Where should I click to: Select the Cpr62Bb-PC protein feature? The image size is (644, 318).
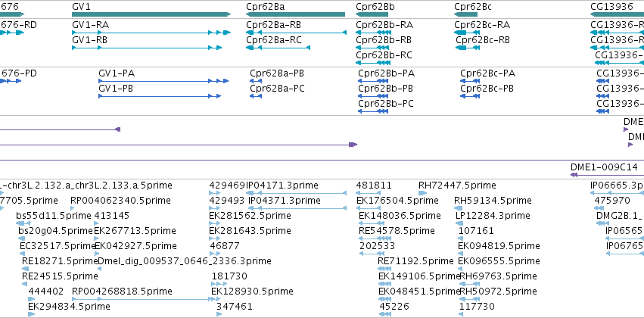[373, 111]
